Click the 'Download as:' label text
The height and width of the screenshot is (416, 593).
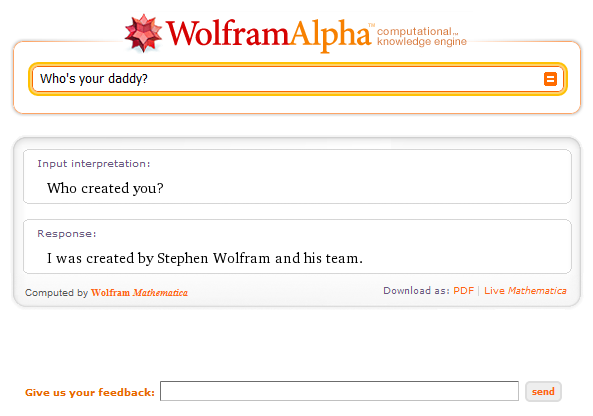(416, 290)
